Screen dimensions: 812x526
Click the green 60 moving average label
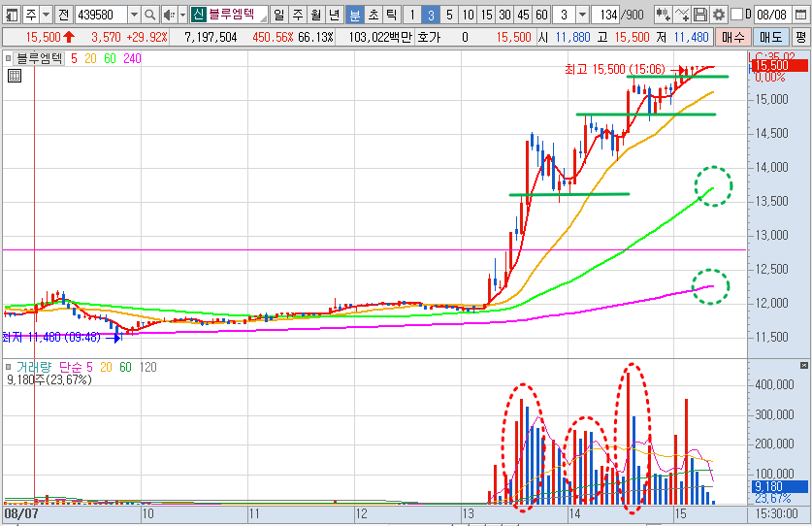110,58
